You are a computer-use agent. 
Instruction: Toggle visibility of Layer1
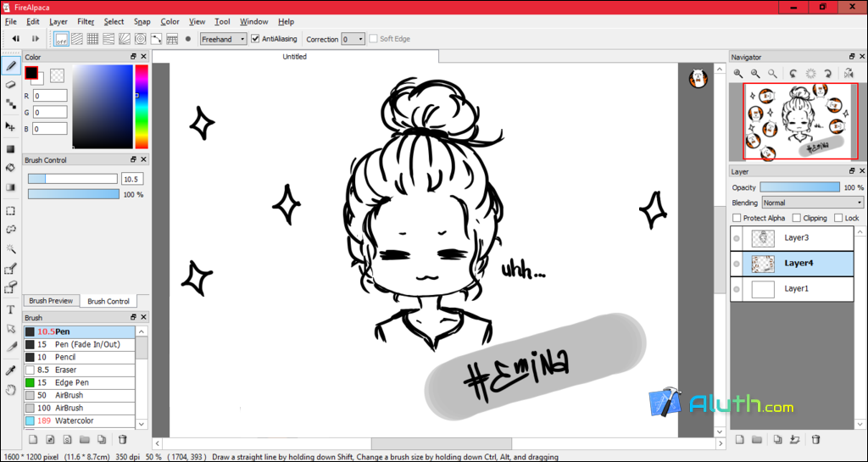(737, 289)
